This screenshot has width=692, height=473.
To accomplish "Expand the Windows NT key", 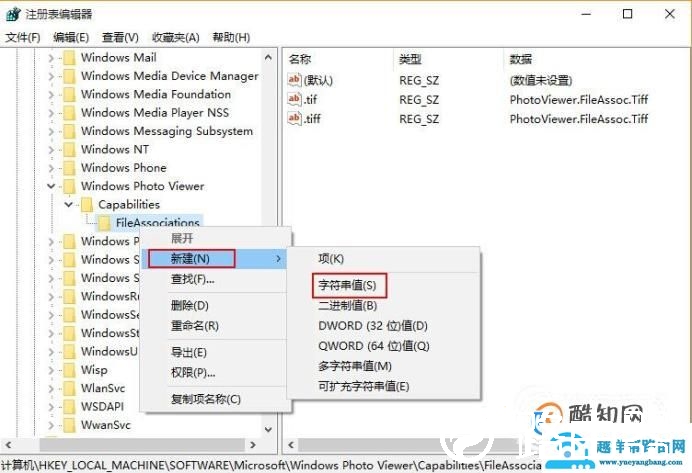I will (x=51, y=150).
